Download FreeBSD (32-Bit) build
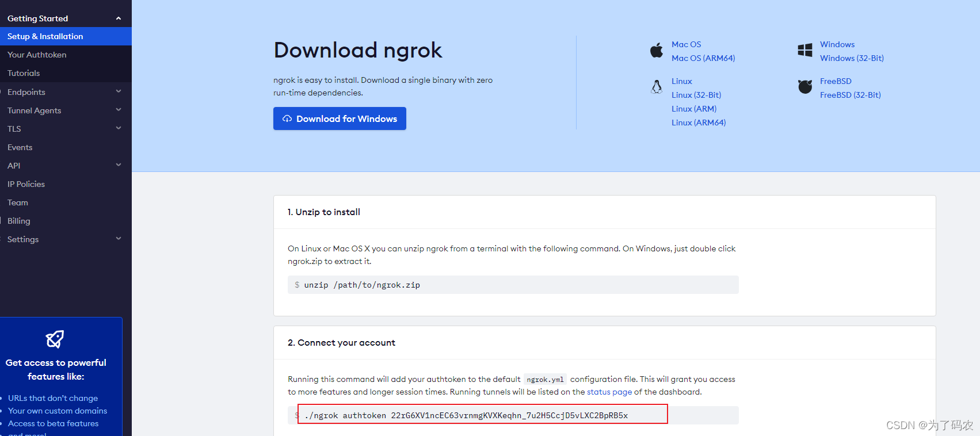Image resolution: width=980 pixels, height=436 pixels. pos(851,95)
